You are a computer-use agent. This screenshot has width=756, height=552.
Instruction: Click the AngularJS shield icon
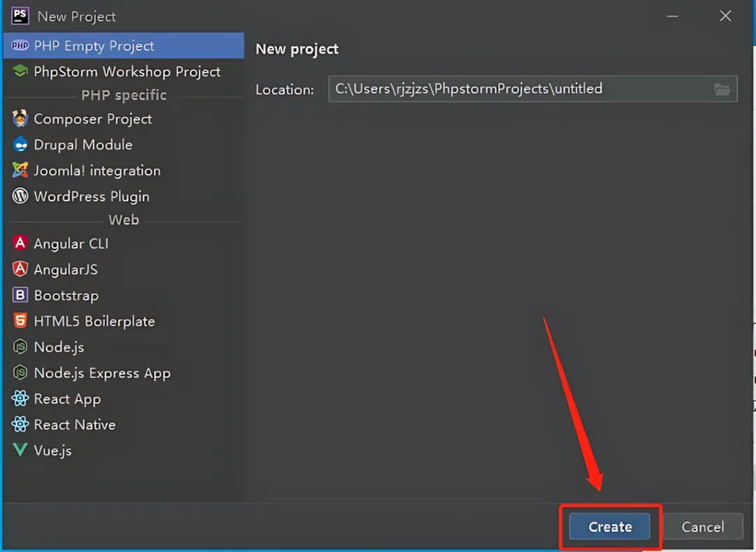click(20, 269)
